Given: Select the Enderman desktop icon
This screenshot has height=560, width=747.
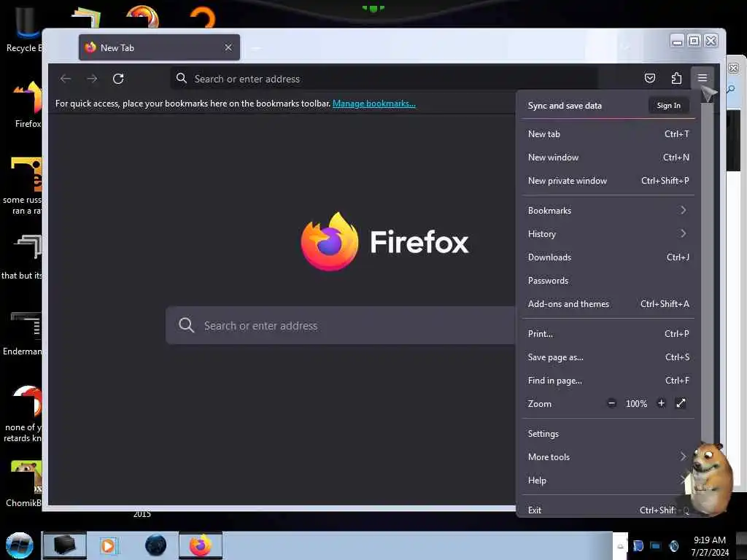Looking at the screenshot, I should pyautogui.click(x=23, y=333).
